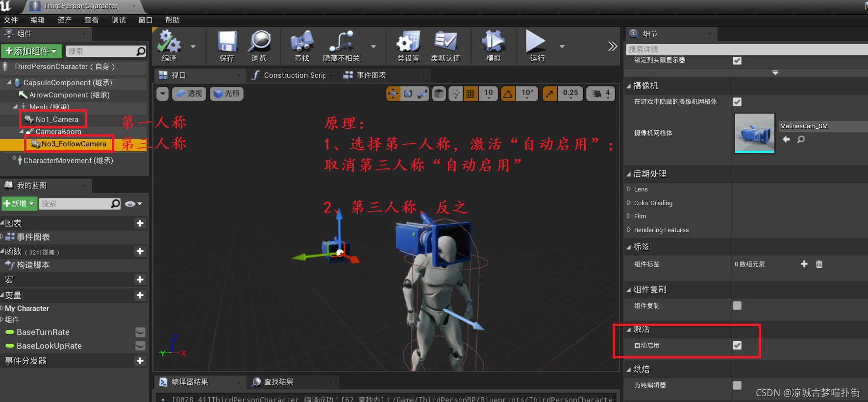Select scale gizmo mode in viewport
Viewport: 868px width, 402px height.
click(x=422, y=94)
